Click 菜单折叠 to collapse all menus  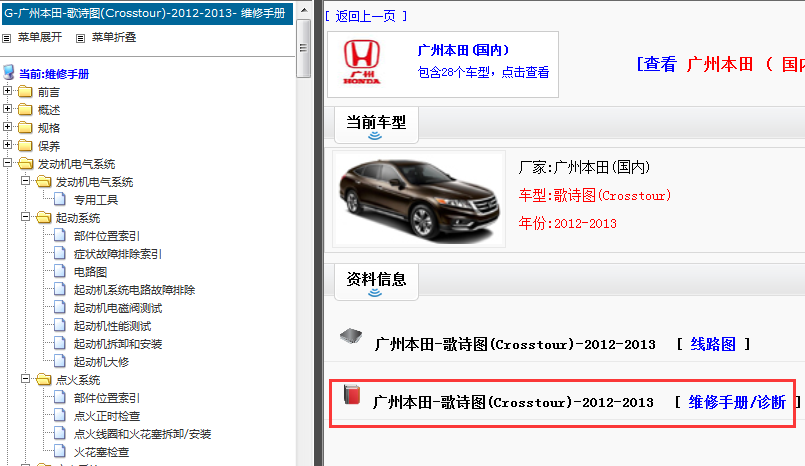click(x=113, y=37)
